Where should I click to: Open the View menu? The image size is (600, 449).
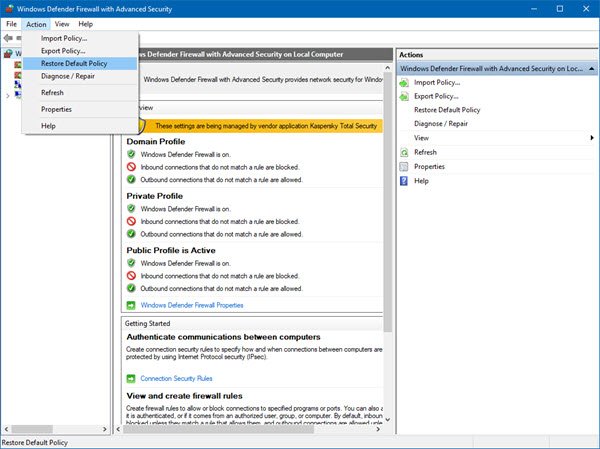click(x=62, y=24)
